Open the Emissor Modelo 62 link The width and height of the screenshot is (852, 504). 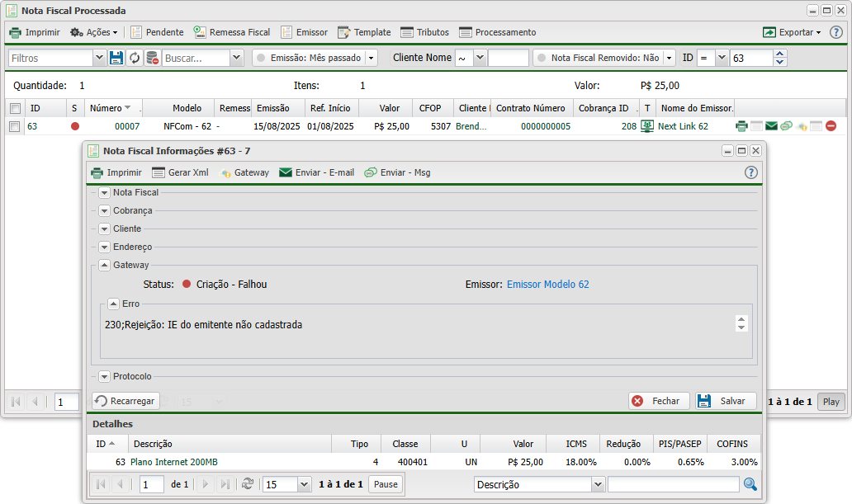click(547, 284)
